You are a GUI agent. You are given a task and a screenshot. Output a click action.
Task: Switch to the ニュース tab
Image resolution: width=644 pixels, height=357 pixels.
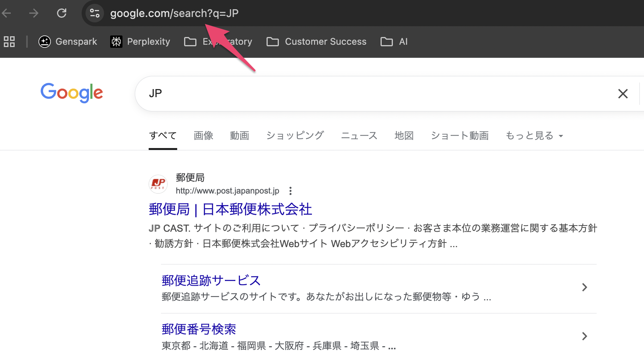[359, 136]
